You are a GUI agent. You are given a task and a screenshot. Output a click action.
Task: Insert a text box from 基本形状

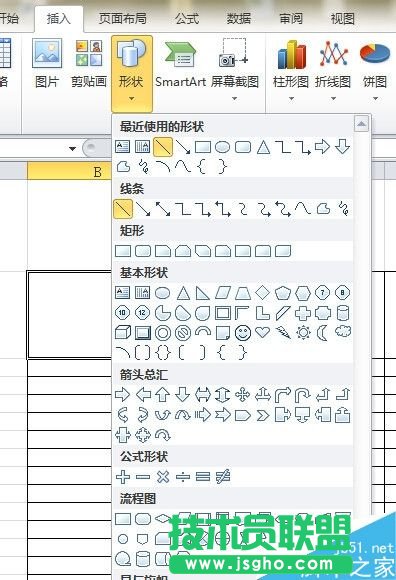tap(123, 293)
